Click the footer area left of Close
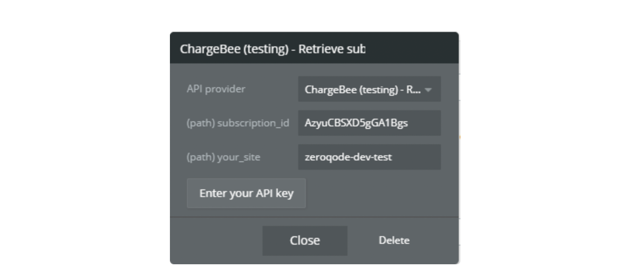This screenshot has height=280, width=644. [x=216, y=241]
